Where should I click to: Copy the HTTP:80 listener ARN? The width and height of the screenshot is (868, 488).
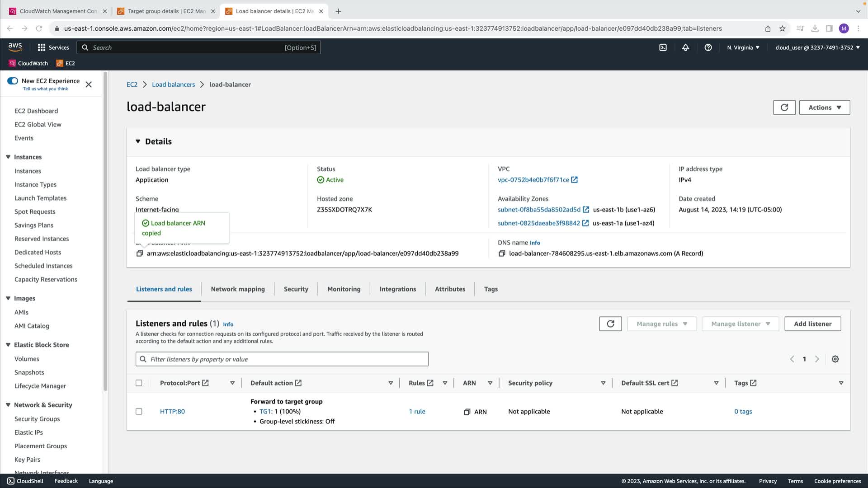[x=467, y=412]
